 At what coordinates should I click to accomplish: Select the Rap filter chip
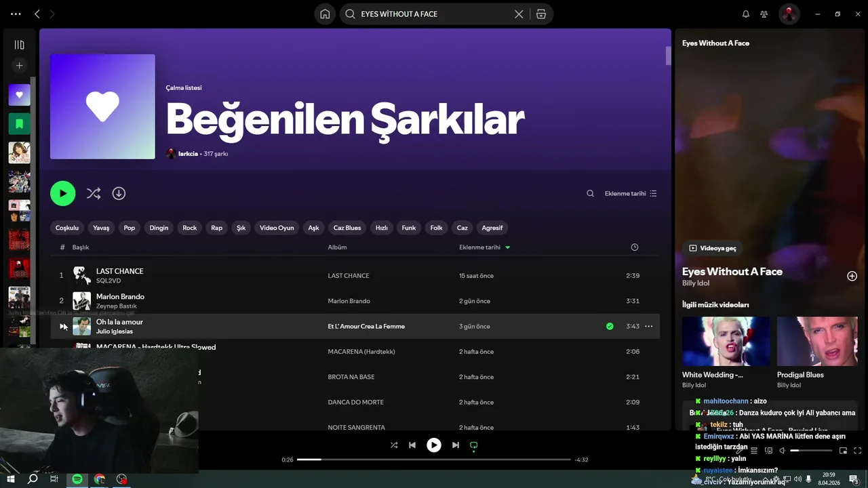pos(217,228)
